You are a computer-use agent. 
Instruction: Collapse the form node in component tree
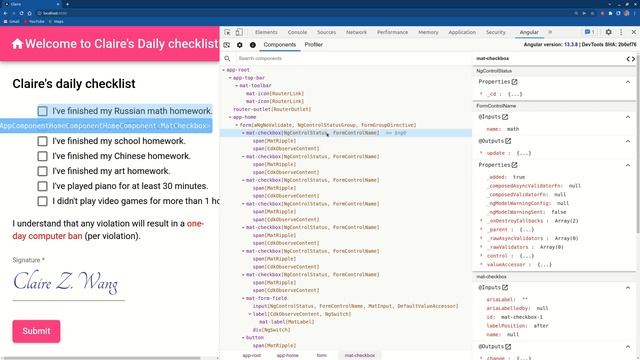tap(237, 125)
